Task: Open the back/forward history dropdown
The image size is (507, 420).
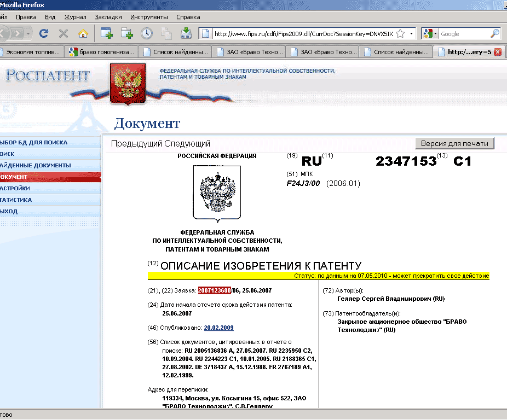Action: coord(28,33)
